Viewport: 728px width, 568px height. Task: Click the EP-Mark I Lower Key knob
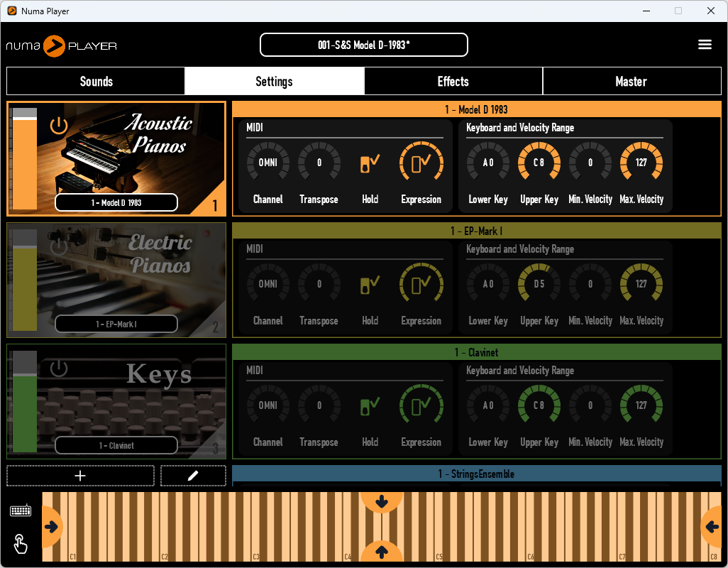[x=488, y=284]
